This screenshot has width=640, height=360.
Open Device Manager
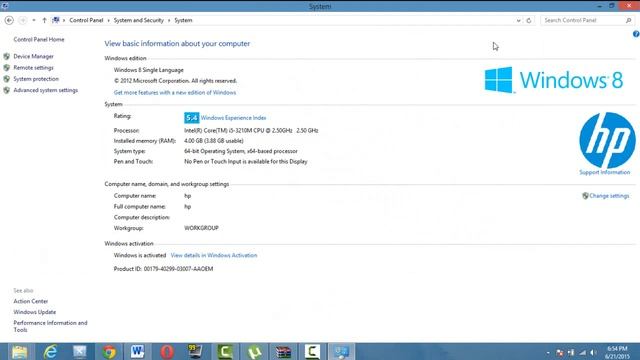click(x=33, y=56)
